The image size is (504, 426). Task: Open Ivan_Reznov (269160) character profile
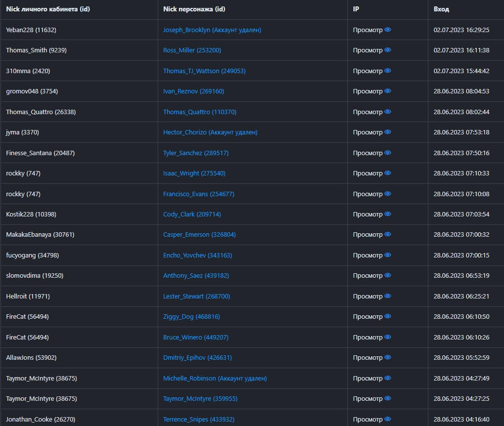(193, 91)
